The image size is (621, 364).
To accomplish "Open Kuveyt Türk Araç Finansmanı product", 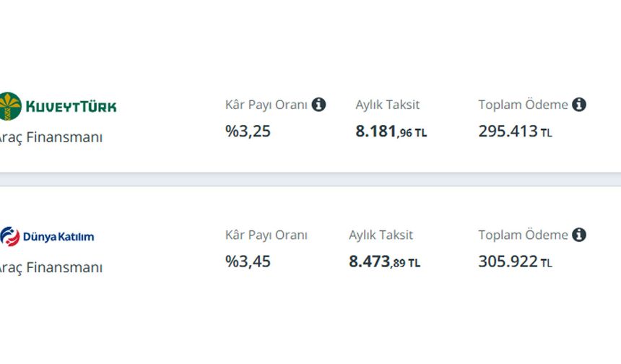I will tap(51, 137).
